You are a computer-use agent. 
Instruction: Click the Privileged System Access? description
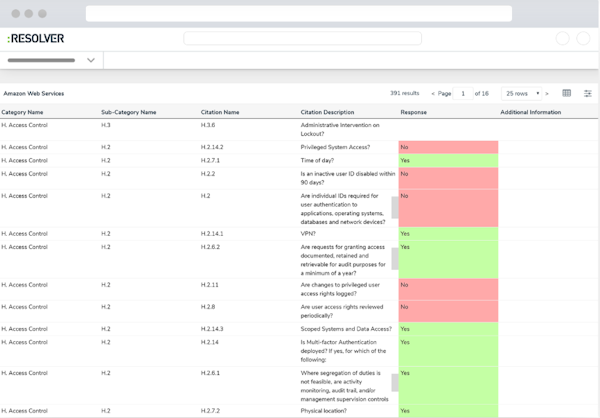pyautogui.click(x=335, y=147)
